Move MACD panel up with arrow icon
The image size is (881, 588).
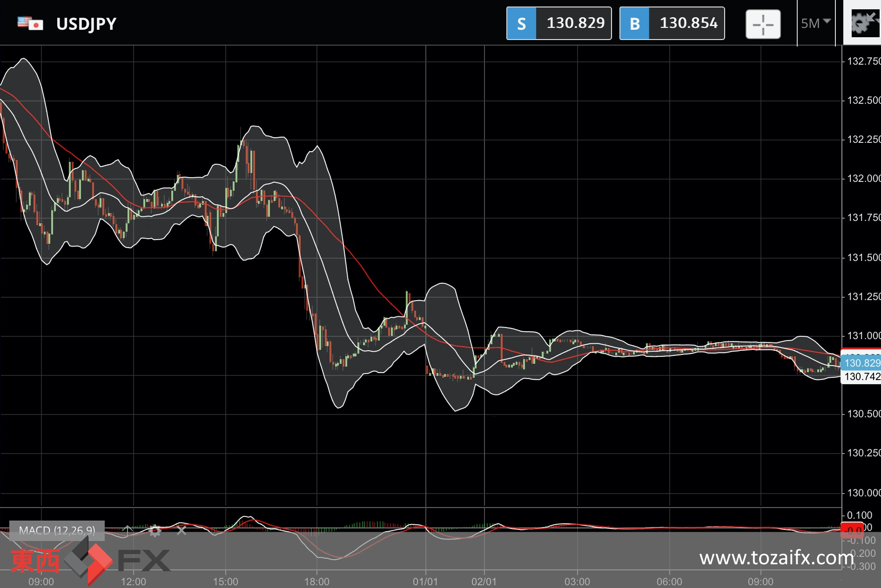coord(128,530)
